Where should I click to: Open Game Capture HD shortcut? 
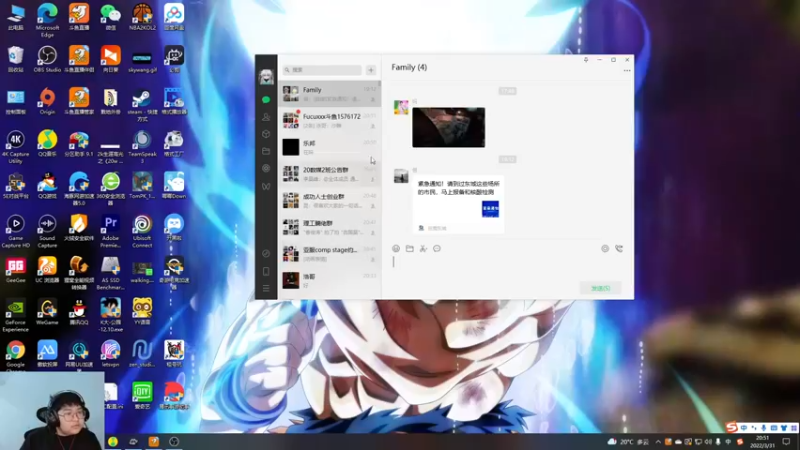15,231
